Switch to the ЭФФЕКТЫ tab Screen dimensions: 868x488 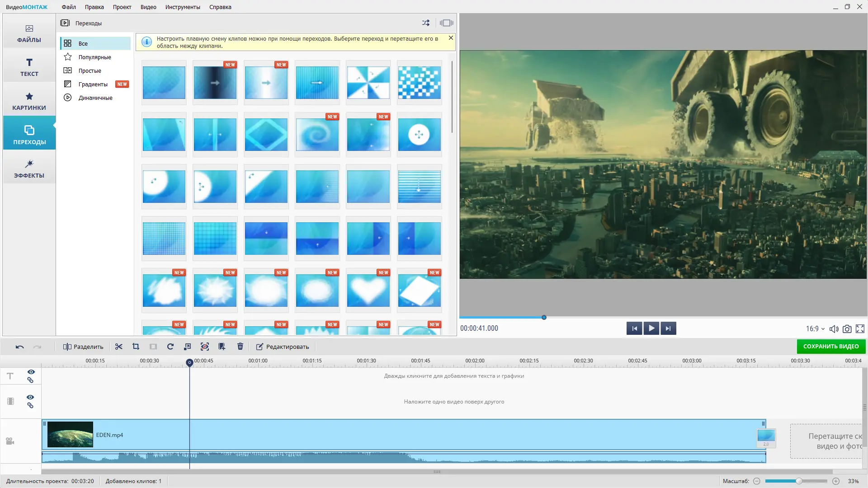(x=29, y=169)
